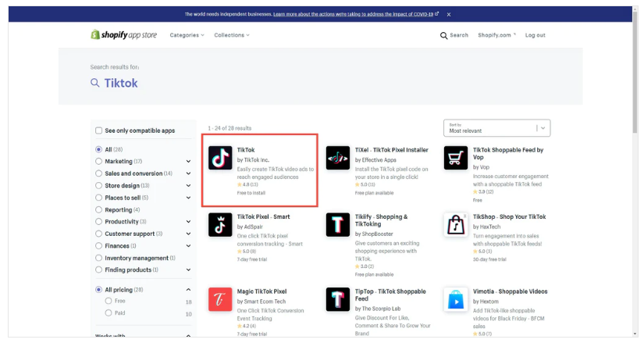The height and width of the screenshot is (343, 644).
Task: Click Log out
Action: [x=535, y=35]
